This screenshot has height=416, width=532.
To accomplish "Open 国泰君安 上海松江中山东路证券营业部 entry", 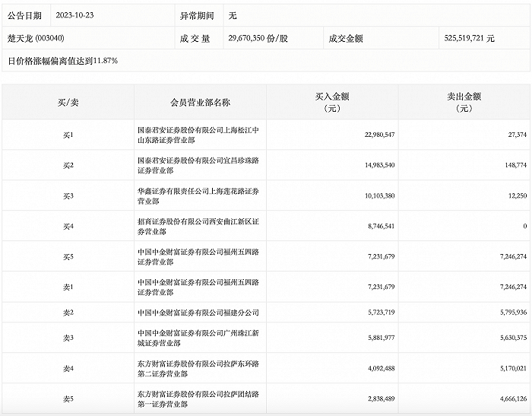I will pos(198,135).
